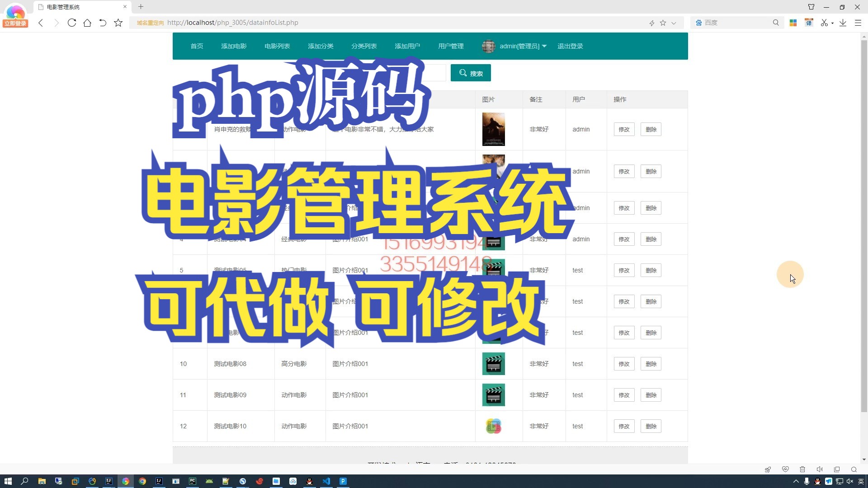The width and height of the screenshot is (868, 488).
Task: Close the 电影管理系统 tab
Action: [125, 7]
